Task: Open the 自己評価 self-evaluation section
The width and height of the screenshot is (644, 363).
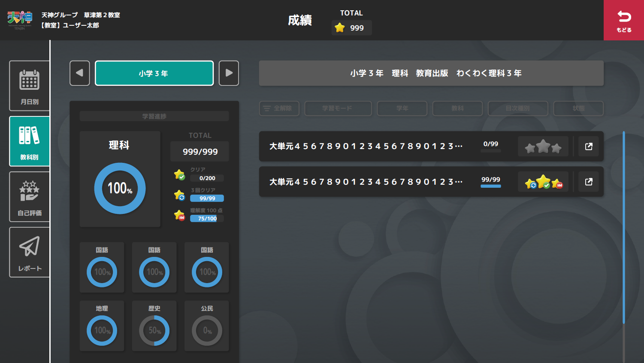Action: point(29,197)
